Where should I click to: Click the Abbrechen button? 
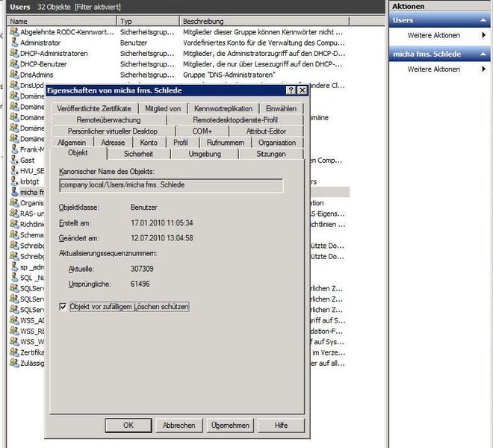pyautogui.click(x=179, y=425)
